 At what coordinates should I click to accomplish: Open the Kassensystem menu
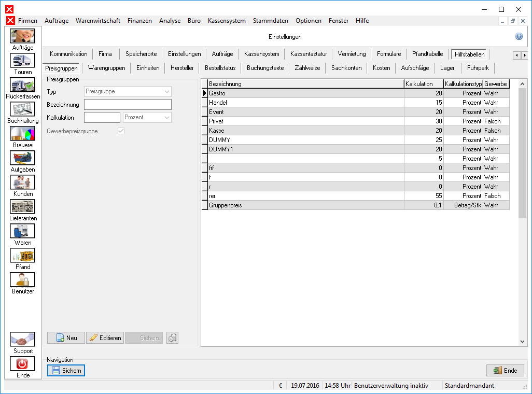coord(227,21)
